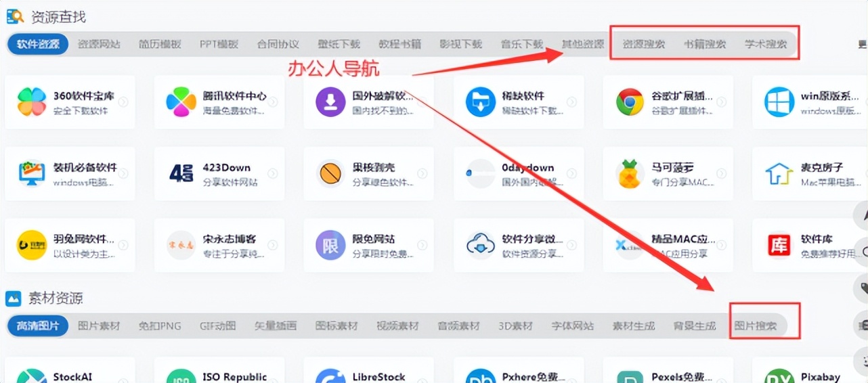Click the 装机必备软件 monitor icon

(x=31, y=174)
